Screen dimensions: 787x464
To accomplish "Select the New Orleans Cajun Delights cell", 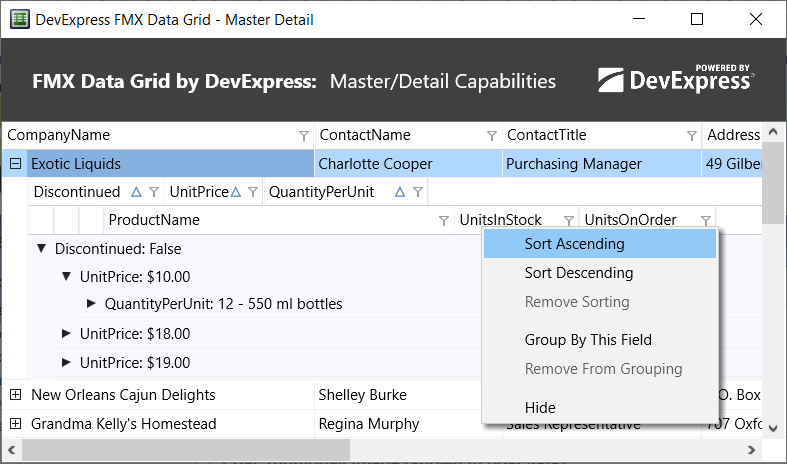I will coord(171,395).
